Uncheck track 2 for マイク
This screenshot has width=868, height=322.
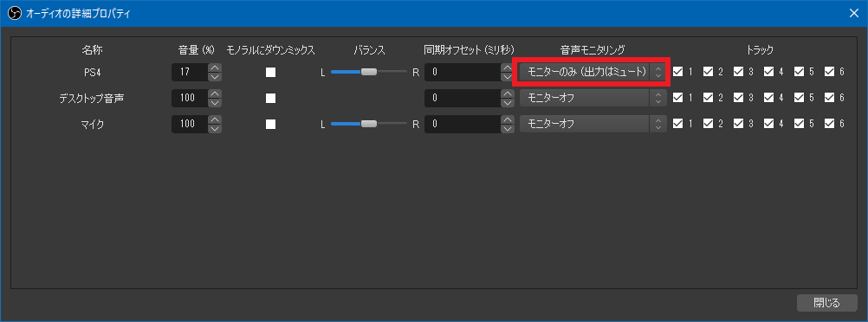[708, 124]
